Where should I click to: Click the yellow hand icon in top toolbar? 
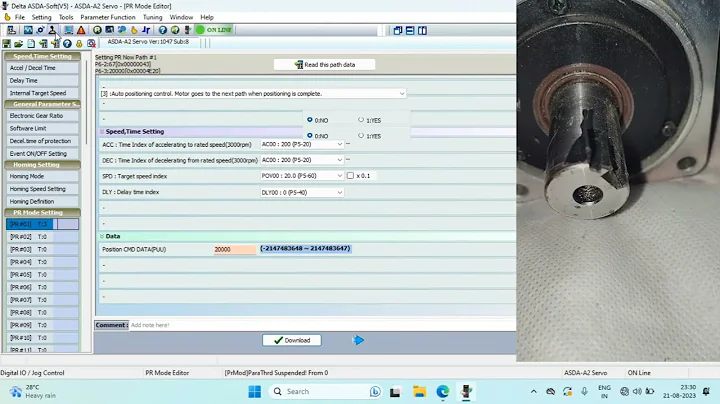[134, 30]
